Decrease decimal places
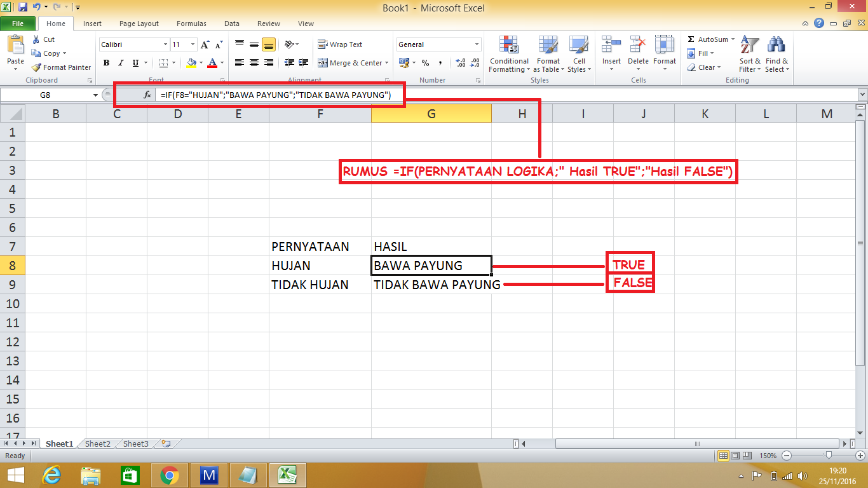Screen dimensions: 868x488 (x=475, y=63)
